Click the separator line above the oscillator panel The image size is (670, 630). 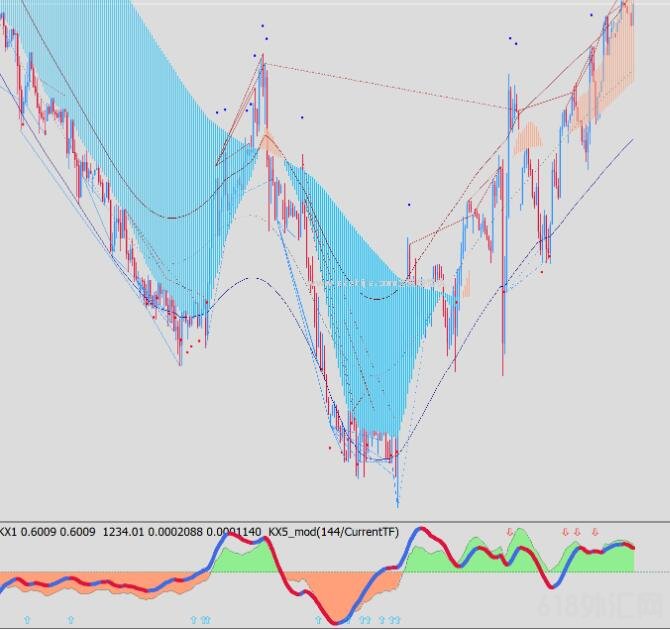click(x=335, y=521)
